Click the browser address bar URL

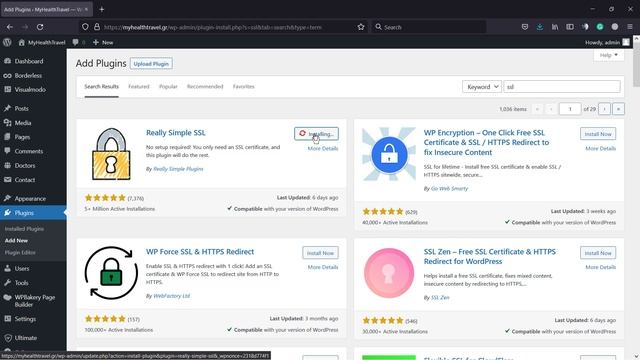pos(213,27)
